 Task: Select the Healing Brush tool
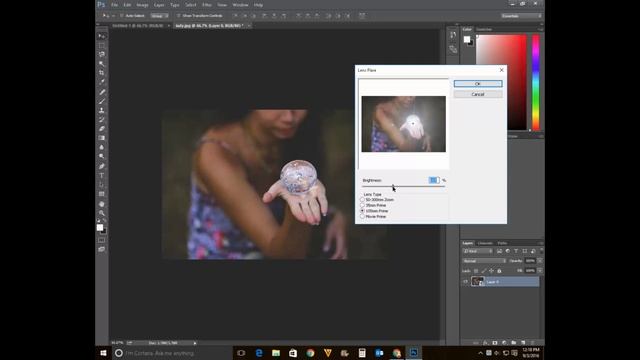[x=102, y=92]
